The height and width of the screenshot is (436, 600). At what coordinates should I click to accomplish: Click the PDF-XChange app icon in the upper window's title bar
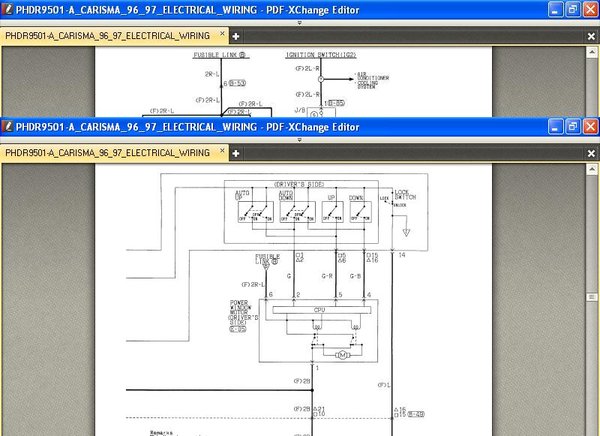pyautogui.click(x=8, y=9)
